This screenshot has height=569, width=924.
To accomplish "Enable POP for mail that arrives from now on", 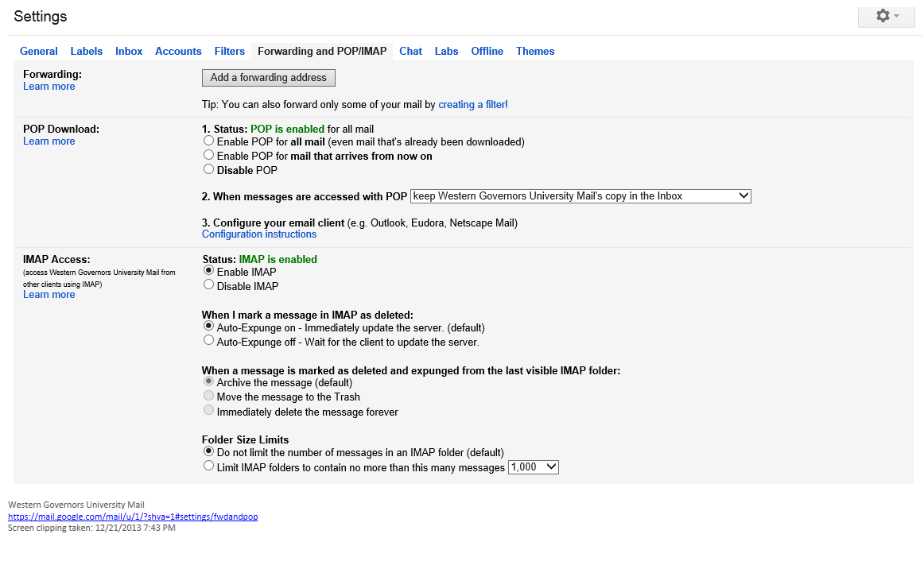I will (208, 155).
